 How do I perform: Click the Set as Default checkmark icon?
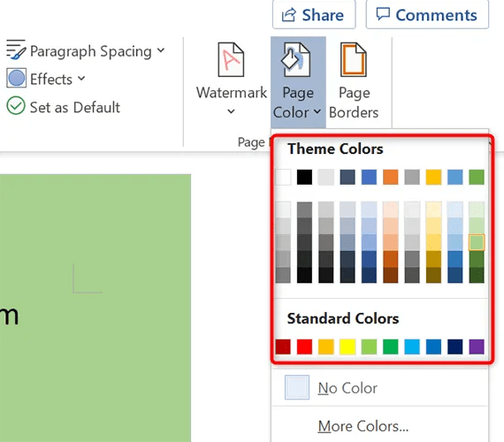coord(16,105)
